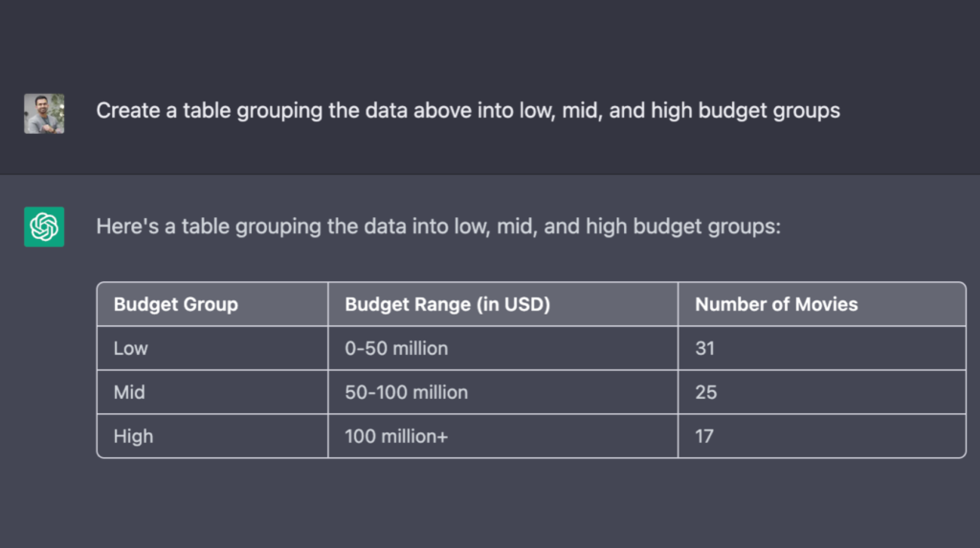Click the movie count 31 cell

(822, 348)
